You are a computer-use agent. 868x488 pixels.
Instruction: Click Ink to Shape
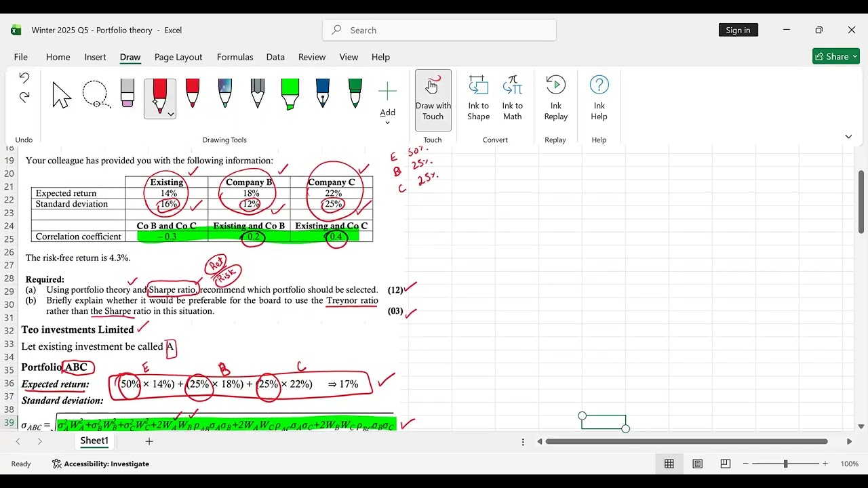478,99
